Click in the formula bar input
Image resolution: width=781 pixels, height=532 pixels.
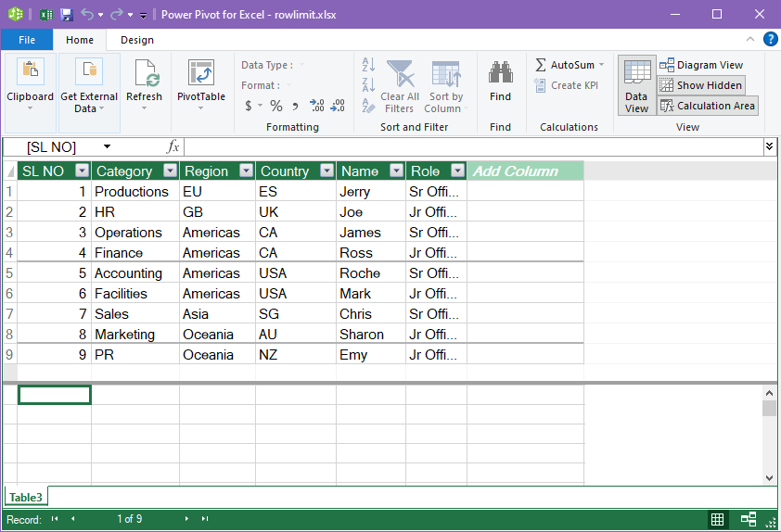pyautogui.click(x=473, y=146)
